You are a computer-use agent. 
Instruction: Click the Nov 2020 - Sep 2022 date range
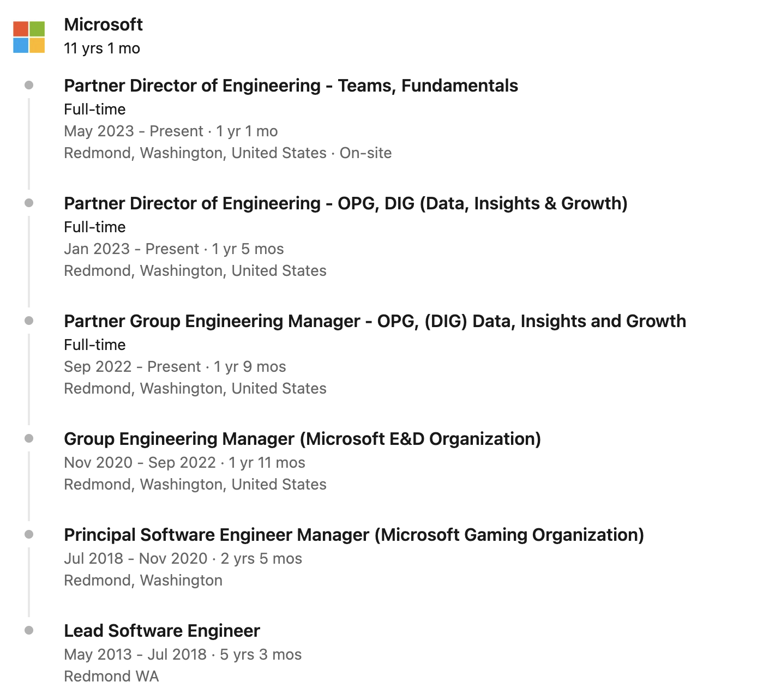(x=140, y=463)
